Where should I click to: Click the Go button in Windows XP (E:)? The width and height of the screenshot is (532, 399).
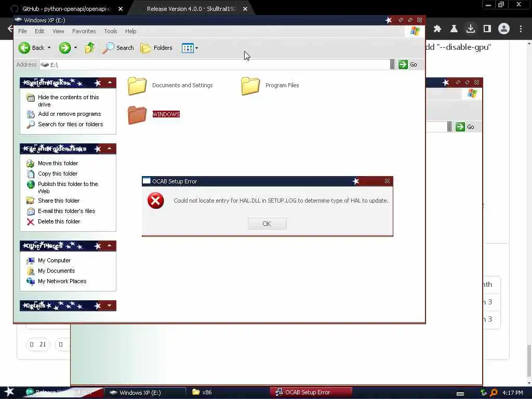point(408,64)
